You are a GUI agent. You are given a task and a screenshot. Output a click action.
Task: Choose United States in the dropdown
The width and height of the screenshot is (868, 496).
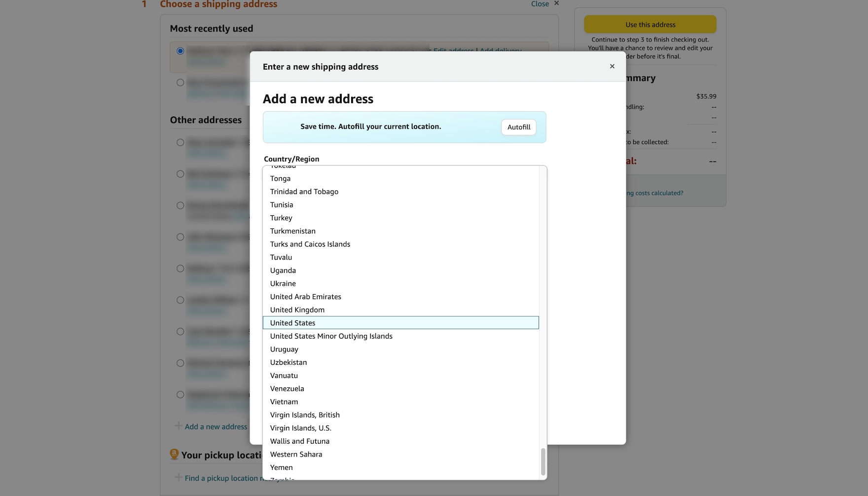(293, 323)
